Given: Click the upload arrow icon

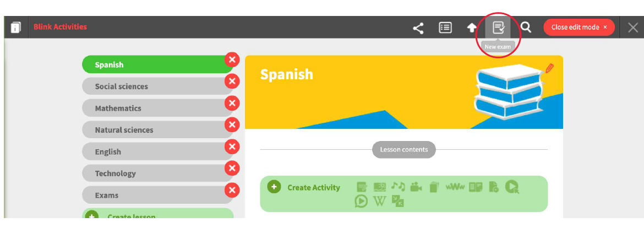Looking at the screenshot, I should 472,28.
